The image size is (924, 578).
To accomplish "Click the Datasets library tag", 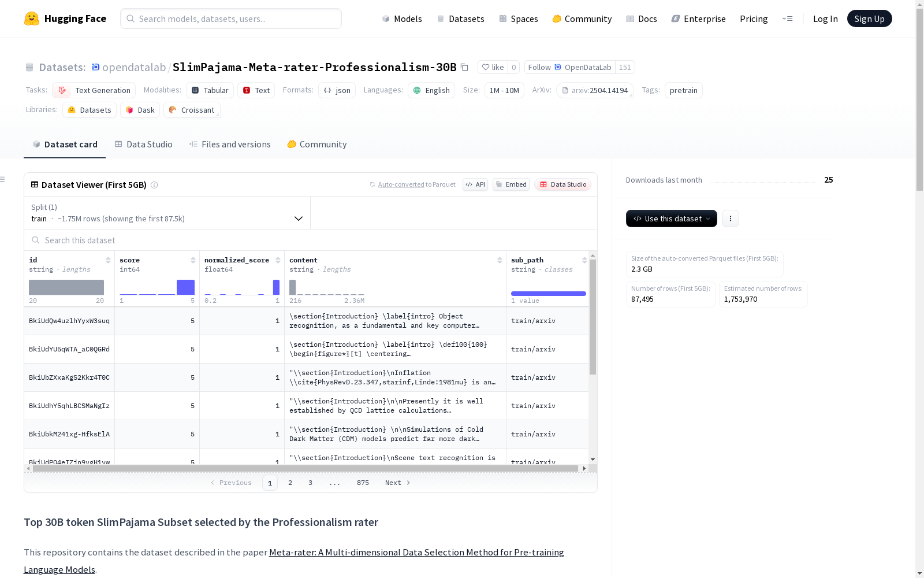I will click(x=90, y=110).
